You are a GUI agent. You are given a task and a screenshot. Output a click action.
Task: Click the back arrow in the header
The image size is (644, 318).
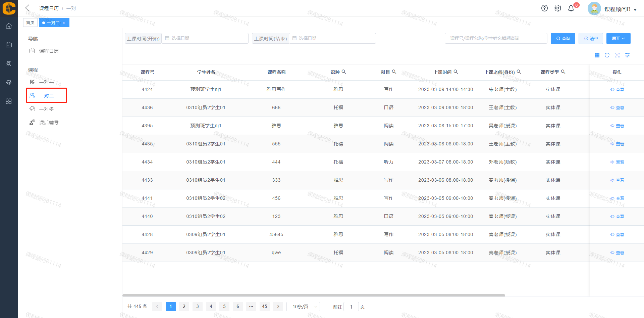pos(28,8)
